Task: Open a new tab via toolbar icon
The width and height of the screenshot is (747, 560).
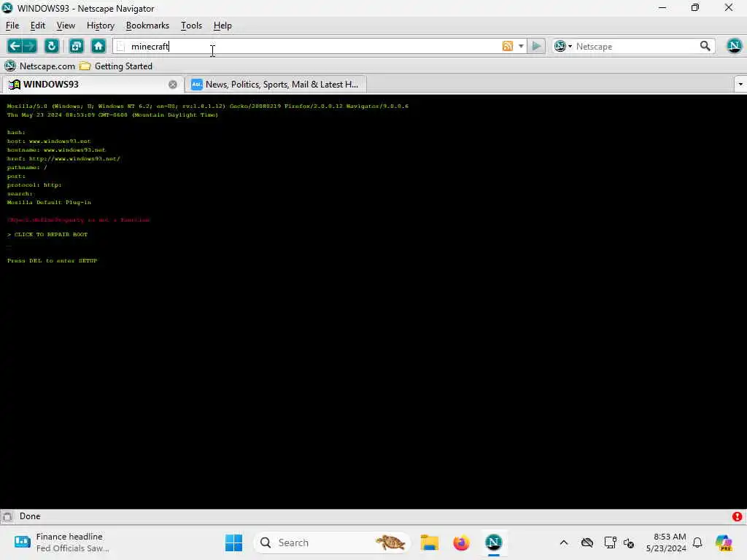Action: tap(76, 46)
